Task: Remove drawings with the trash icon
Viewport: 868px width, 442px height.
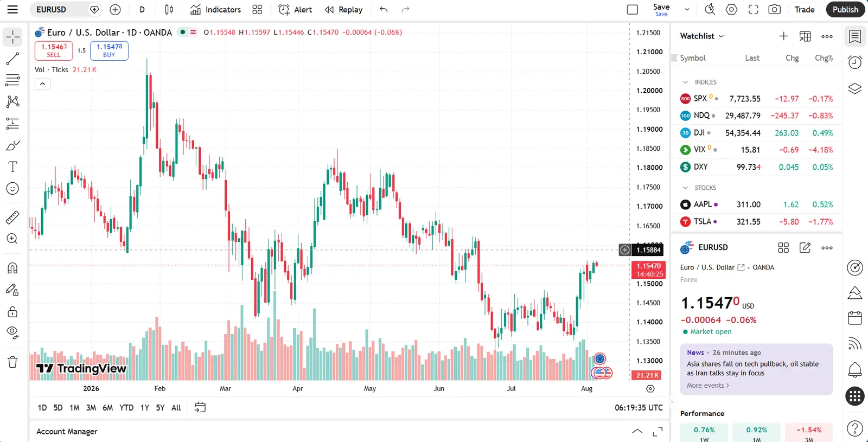Action: 12,362
